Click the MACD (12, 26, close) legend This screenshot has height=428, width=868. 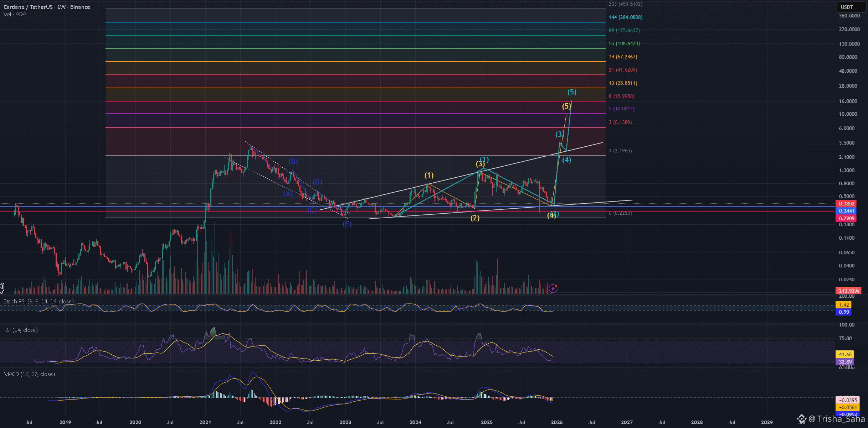(29, 374)
